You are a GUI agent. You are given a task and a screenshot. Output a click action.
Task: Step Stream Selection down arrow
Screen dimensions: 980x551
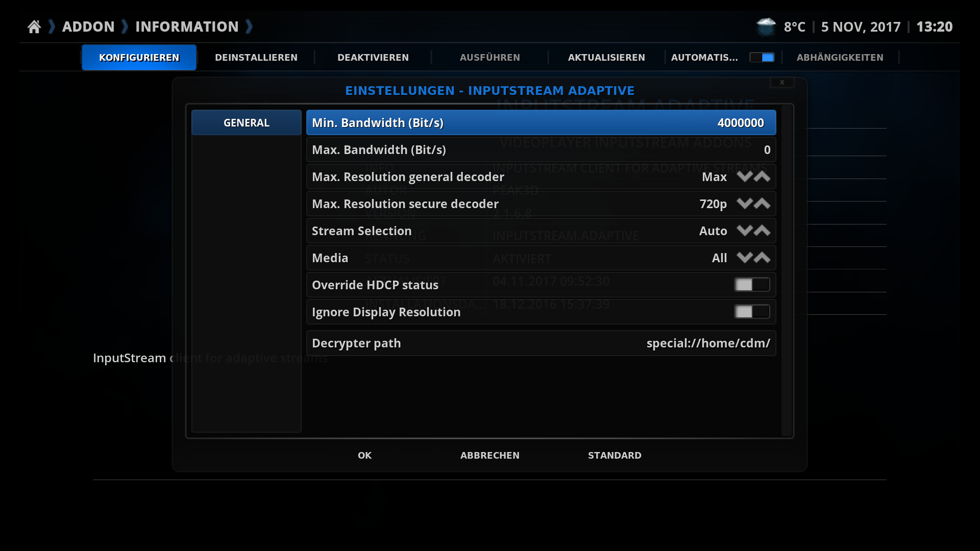click(745, 231)
